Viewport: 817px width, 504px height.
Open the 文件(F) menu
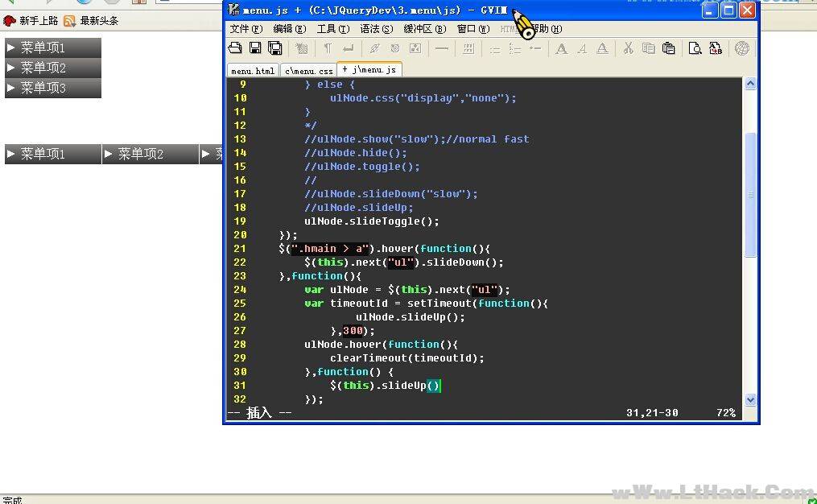(246, 29)
